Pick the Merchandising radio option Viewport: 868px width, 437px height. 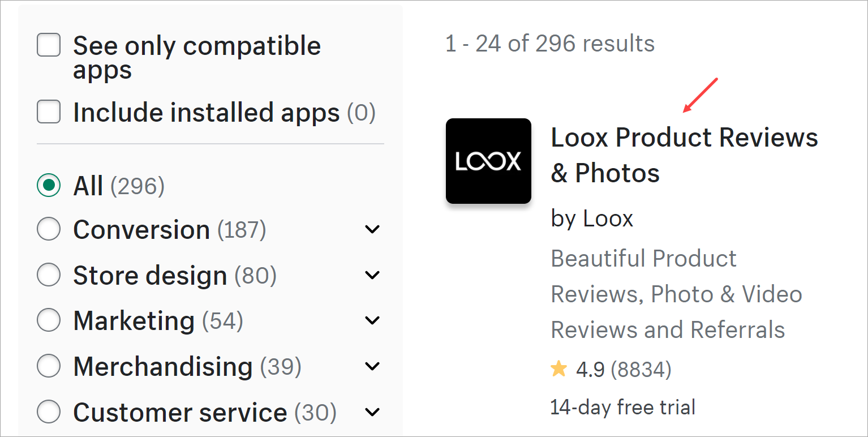[x=49, y=366]
